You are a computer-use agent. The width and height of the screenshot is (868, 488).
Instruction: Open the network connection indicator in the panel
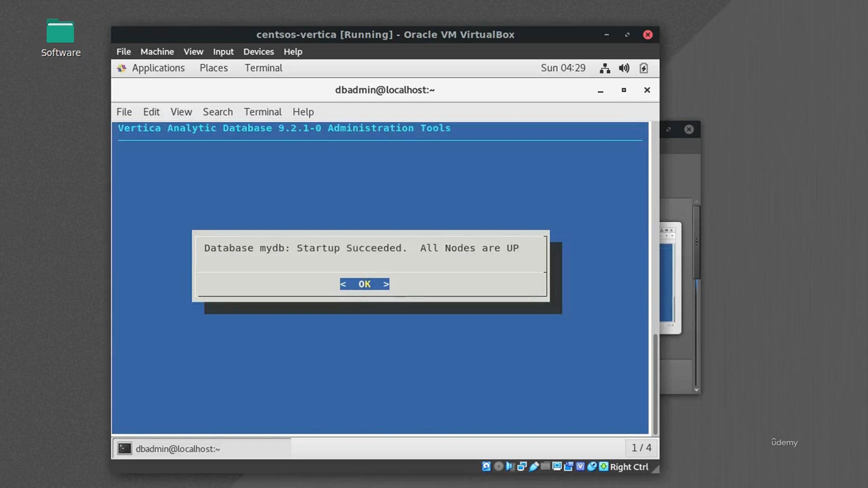(605, 68)
